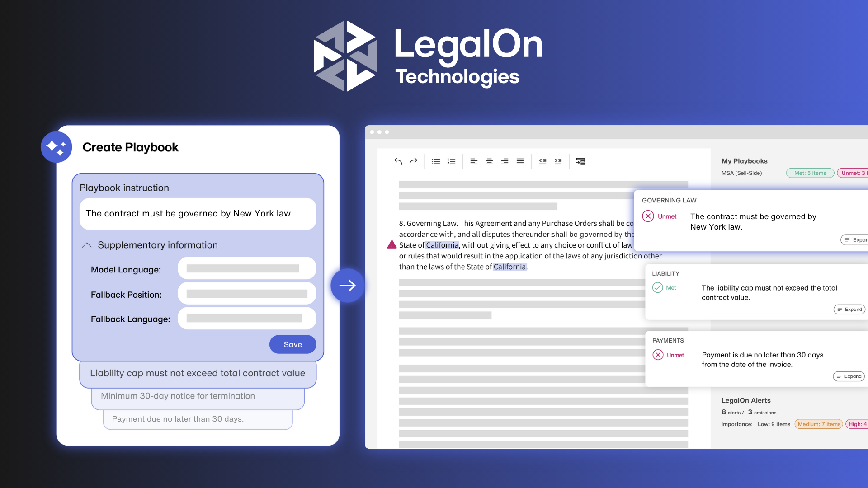
Task: Click the Playbook instruction input field
Action: (x=197, y=213)
